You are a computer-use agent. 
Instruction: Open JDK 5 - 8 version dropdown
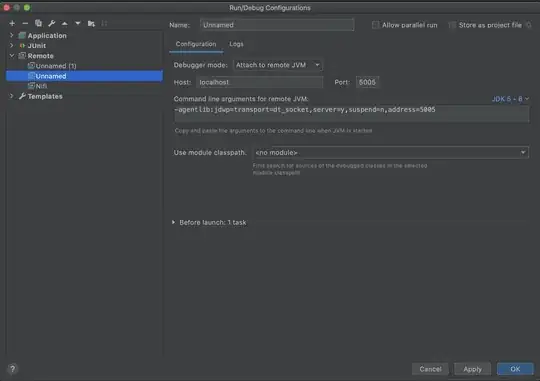click(510, 99)
